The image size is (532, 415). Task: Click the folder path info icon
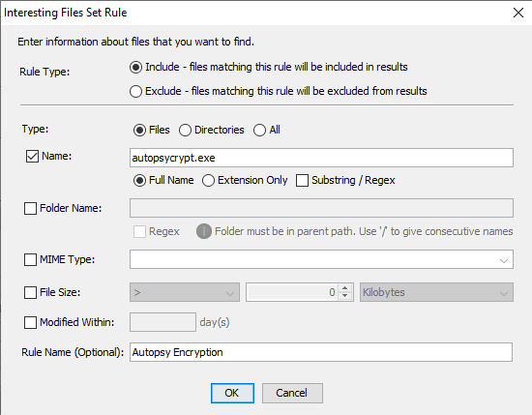coord(204,231)
